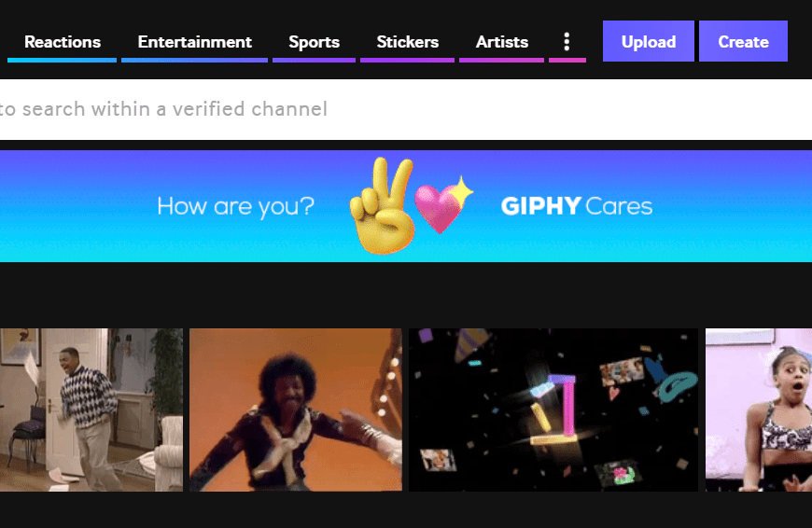Click the cyan underline beneath Reactions
Screen dimensions: 812x528
click(63, 61)
